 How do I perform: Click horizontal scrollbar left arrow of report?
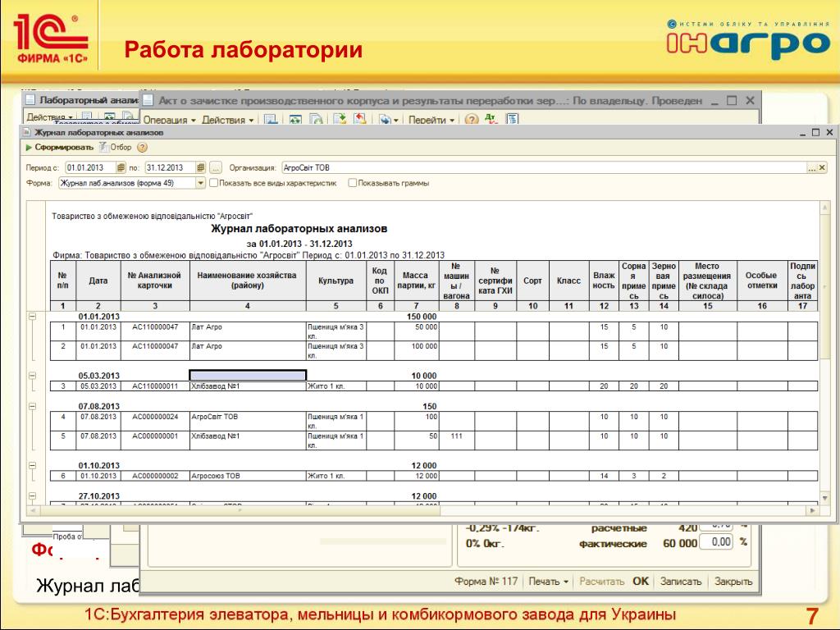(33, 510)
